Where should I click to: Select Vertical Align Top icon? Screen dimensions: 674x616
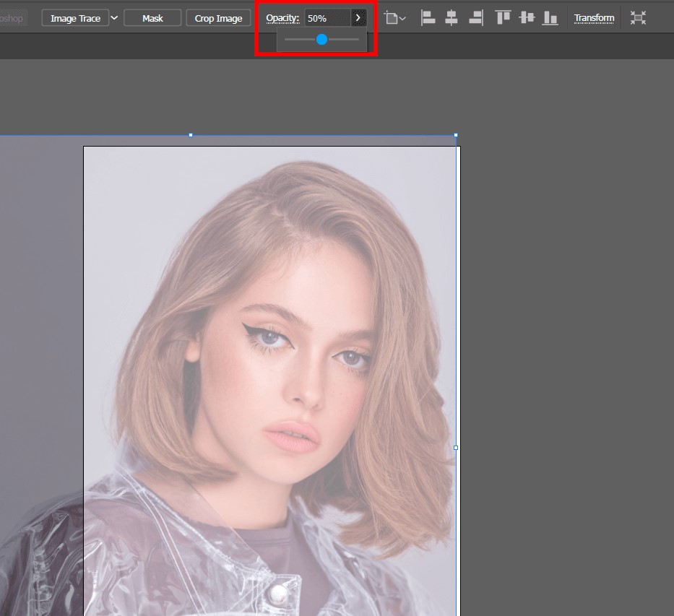click(503, 18)
